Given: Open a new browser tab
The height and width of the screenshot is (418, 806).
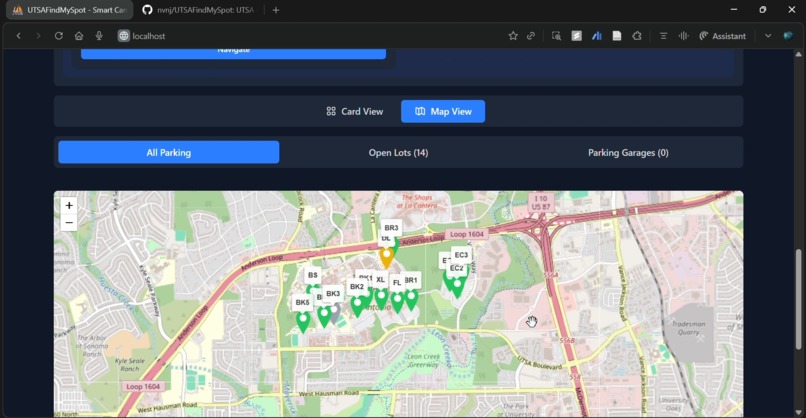Looking at the screenshot, I should click(x=276, y=10).
